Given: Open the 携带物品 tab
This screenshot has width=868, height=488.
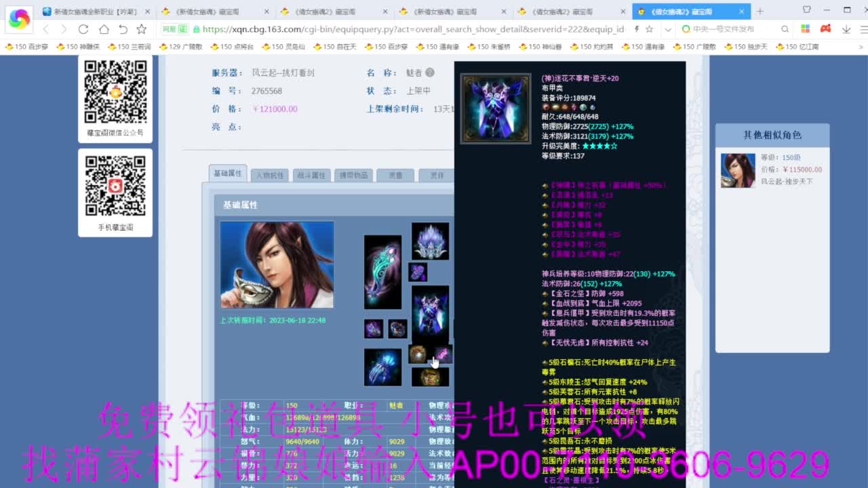Looking at the screenshot, I should 353,174.
